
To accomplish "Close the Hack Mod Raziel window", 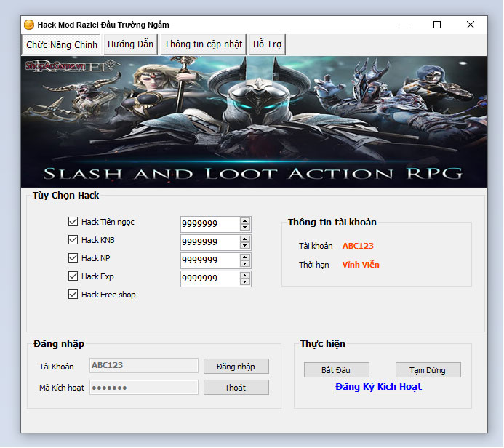I will (471, 25).
